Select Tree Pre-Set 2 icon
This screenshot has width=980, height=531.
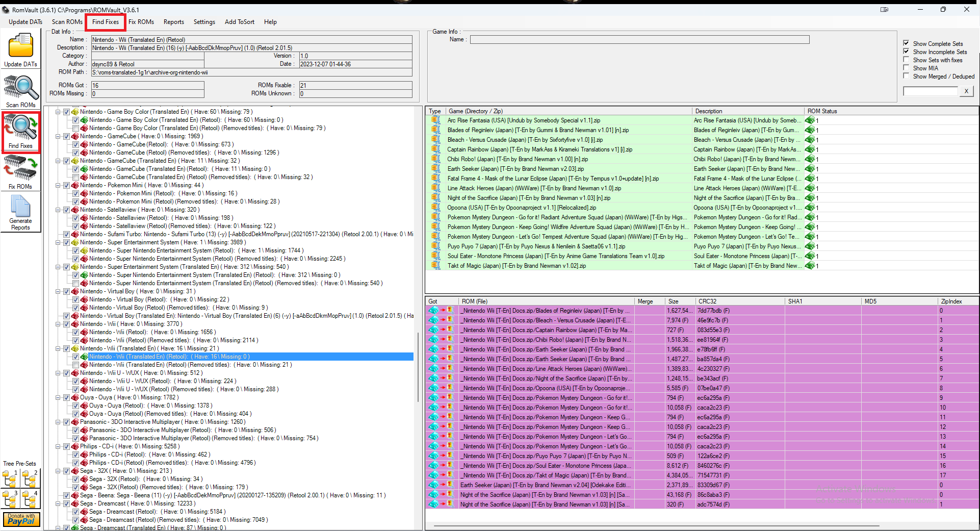point(30,478)
